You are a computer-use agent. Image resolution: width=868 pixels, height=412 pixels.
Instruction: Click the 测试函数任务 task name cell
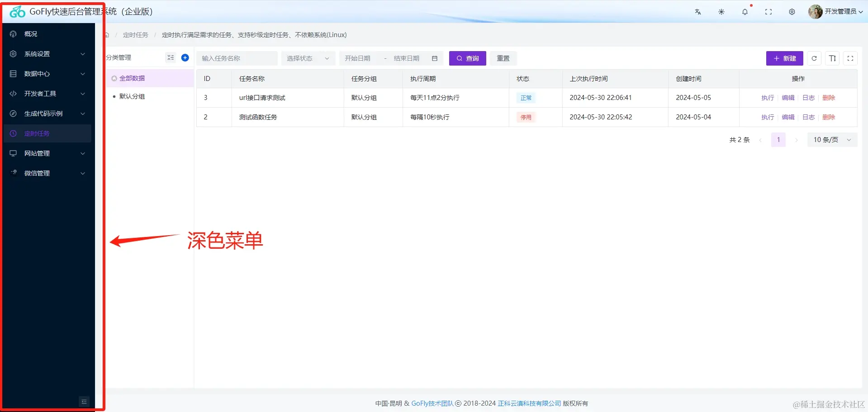pyautogui.click(x=288, y=117)
